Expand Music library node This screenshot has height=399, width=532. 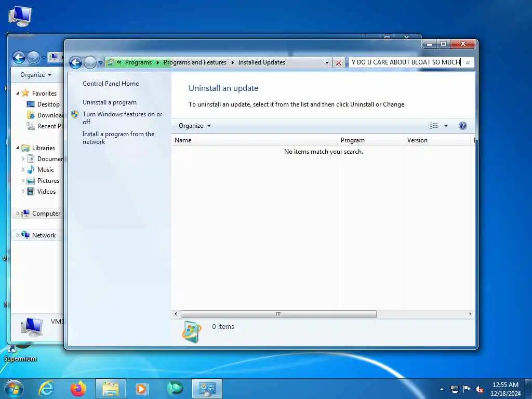coord(23,170)
